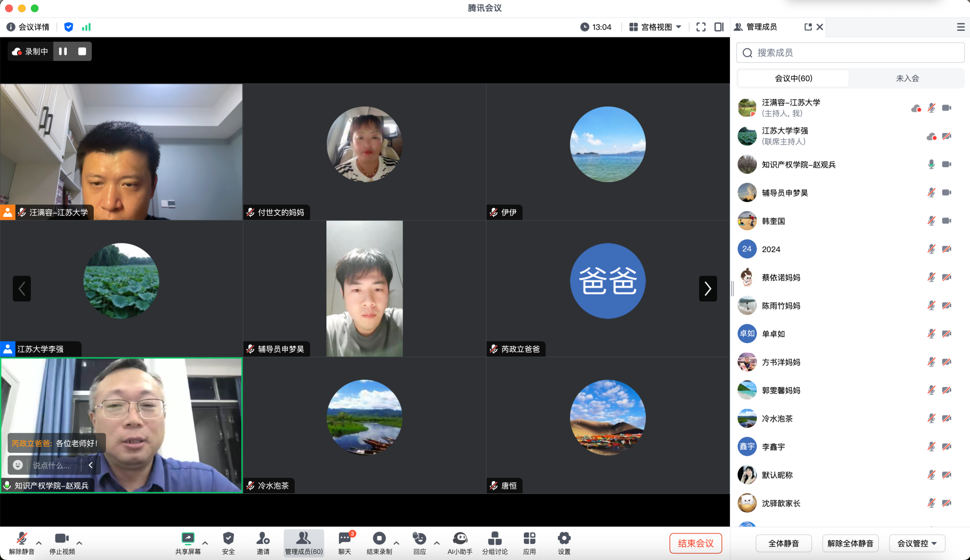Viewport: 970px width, 560px height.
Task: Click the 结束会议 button
Action: (x=695, y=543)
